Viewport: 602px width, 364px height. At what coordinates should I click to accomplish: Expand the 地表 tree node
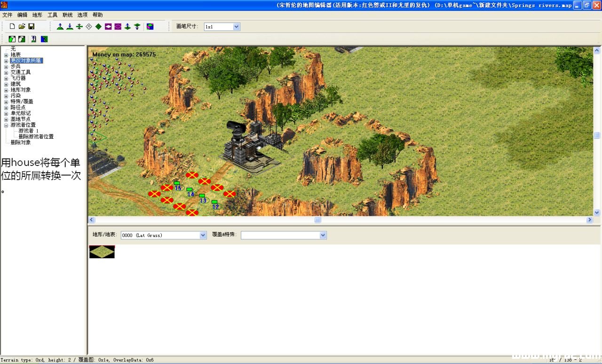point(6,55)
